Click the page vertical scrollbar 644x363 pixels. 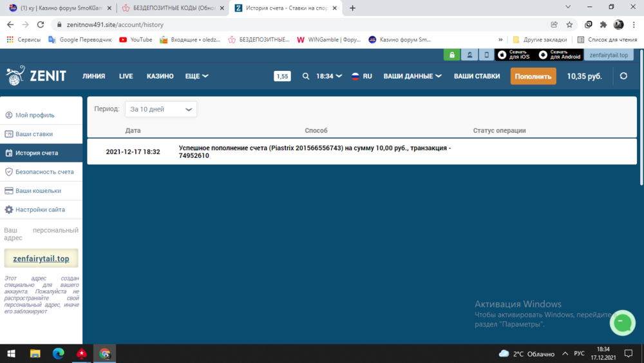(641, 116)
